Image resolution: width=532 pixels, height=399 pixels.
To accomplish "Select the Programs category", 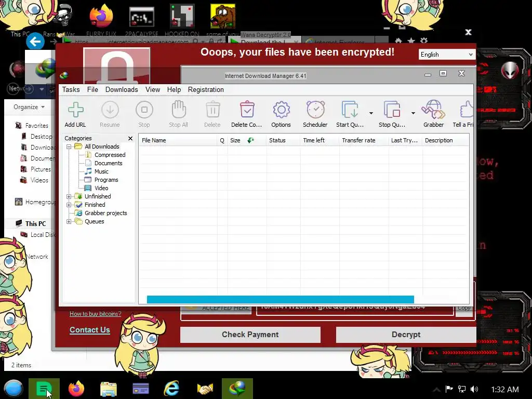I will coord(106,180).
